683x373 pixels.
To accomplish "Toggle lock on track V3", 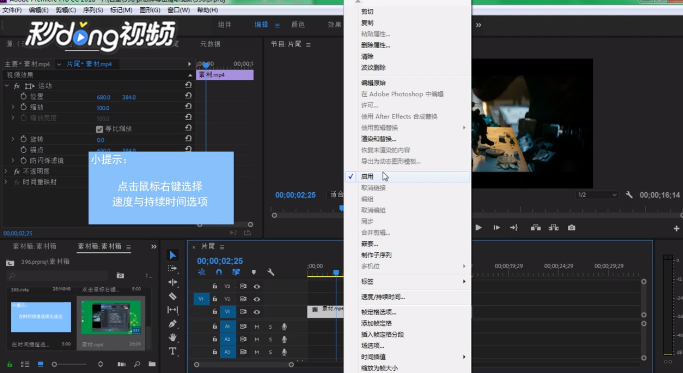I will coord(215,286).
